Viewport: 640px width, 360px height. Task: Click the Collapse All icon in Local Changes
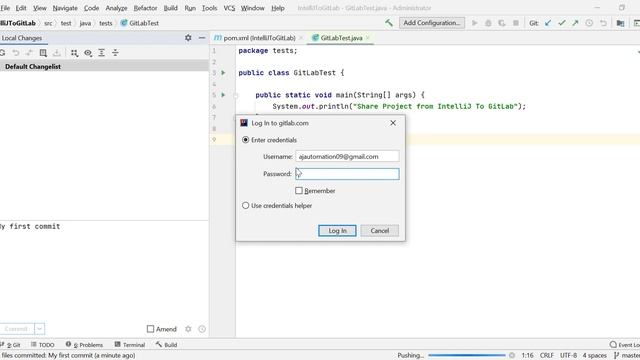click(x=116, y=53)
